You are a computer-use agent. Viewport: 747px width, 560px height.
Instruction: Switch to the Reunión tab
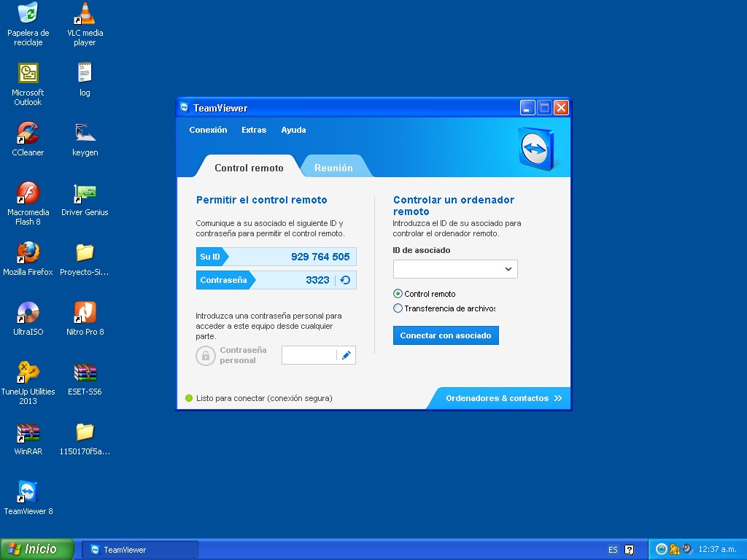[333, 168]
